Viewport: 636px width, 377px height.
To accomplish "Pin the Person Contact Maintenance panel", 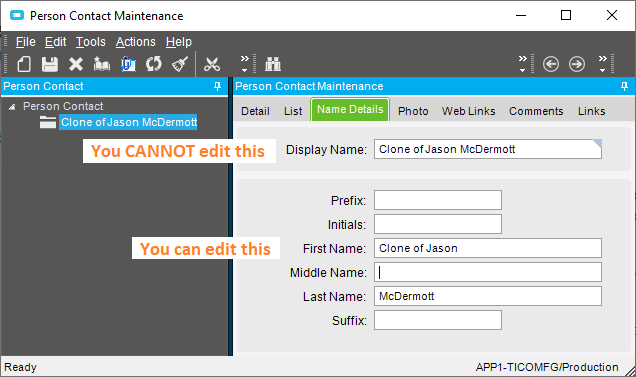I will click(x=624, y=86).
